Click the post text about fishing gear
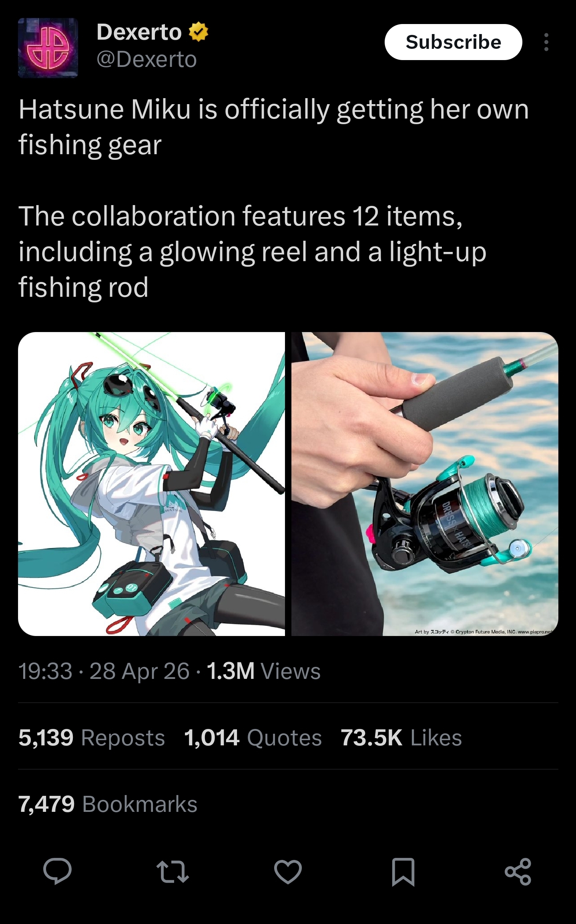 point(274,198)
